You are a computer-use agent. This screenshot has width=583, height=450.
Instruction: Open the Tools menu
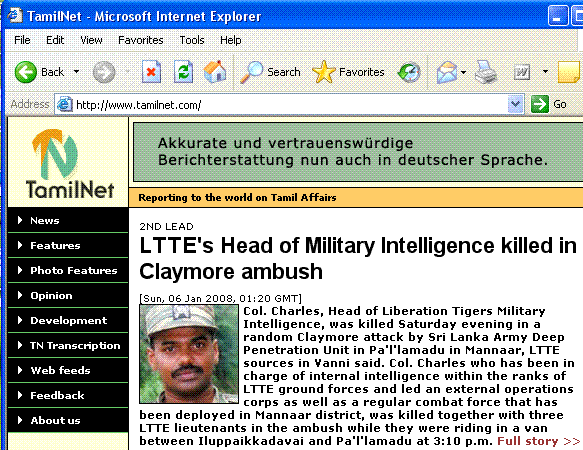pyautogui.click(x=192, y=40)
